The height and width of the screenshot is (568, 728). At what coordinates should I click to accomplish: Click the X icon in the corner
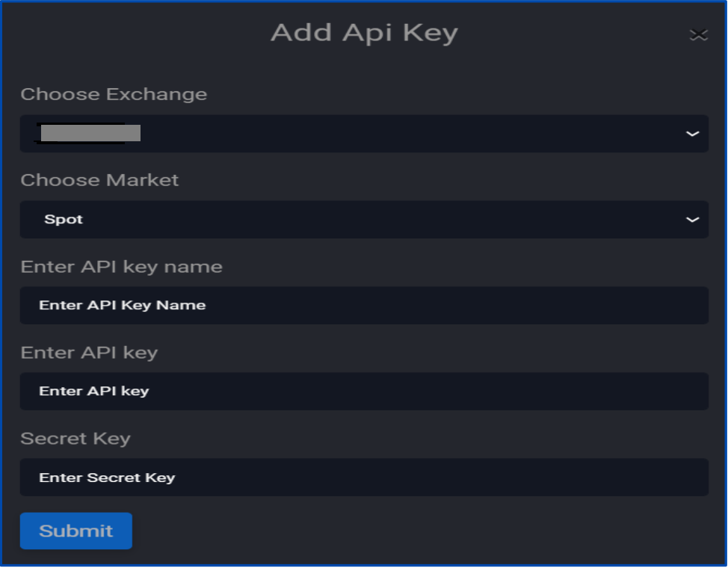[699, 34]
